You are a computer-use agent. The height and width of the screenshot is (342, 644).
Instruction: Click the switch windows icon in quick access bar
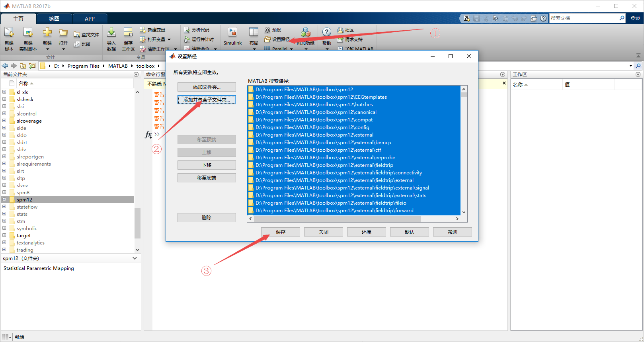click(x=534, y=18)
